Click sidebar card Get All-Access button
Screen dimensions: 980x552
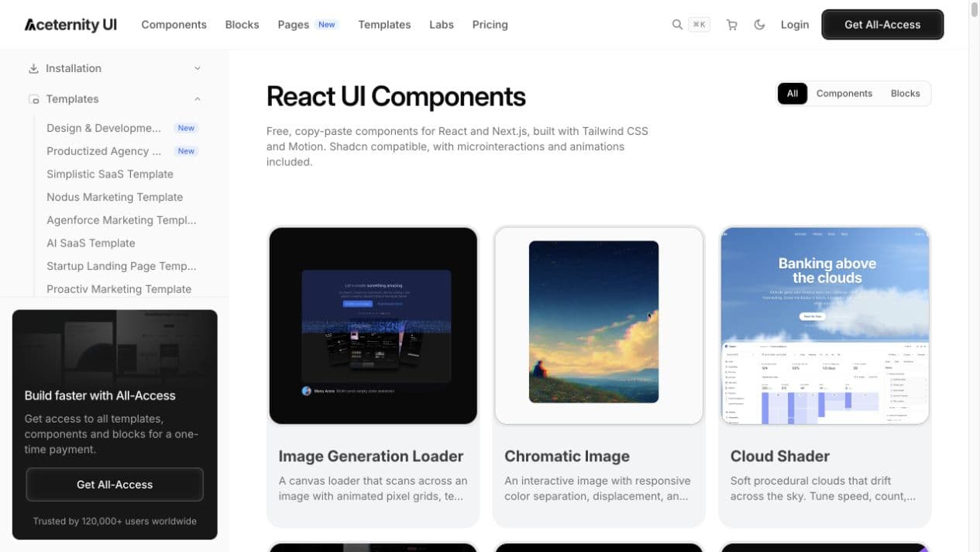pyautogui.click(x=115, y=485)
